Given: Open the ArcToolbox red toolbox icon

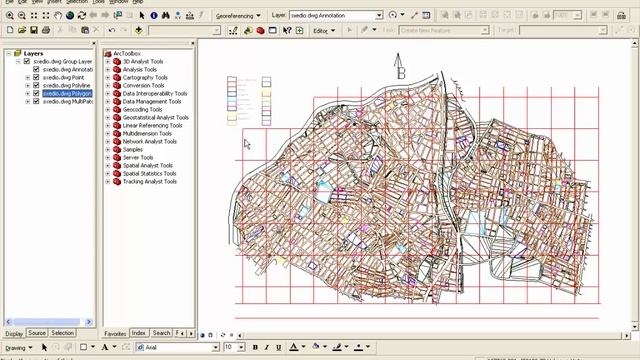Looking at the screenshot, I should click(260, 31).
